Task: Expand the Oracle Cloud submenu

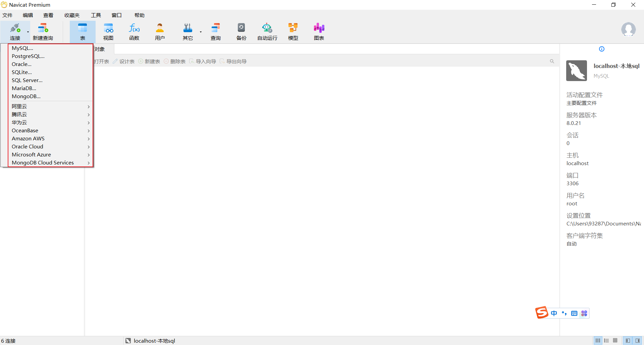Action: (50, 147)
